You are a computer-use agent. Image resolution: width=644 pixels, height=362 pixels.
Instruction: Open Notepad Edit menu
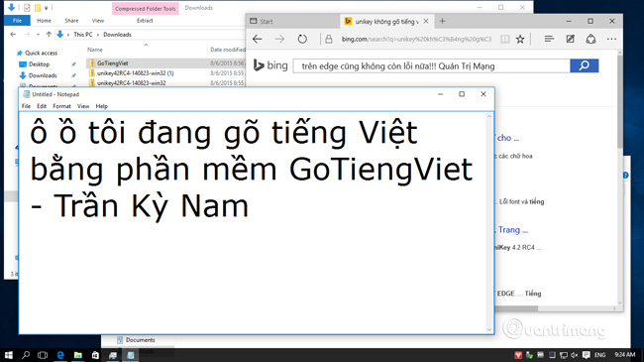[x=42, y=106]
